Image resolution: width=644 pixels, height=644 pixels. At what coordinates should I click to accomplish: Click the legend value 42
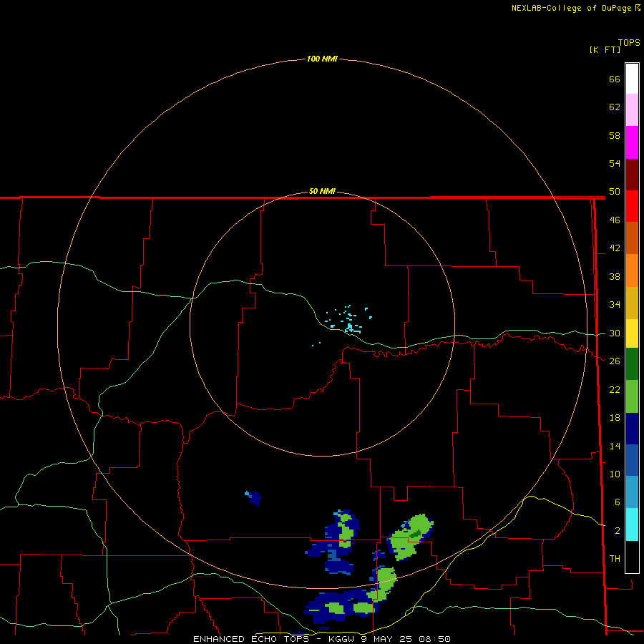615,248
